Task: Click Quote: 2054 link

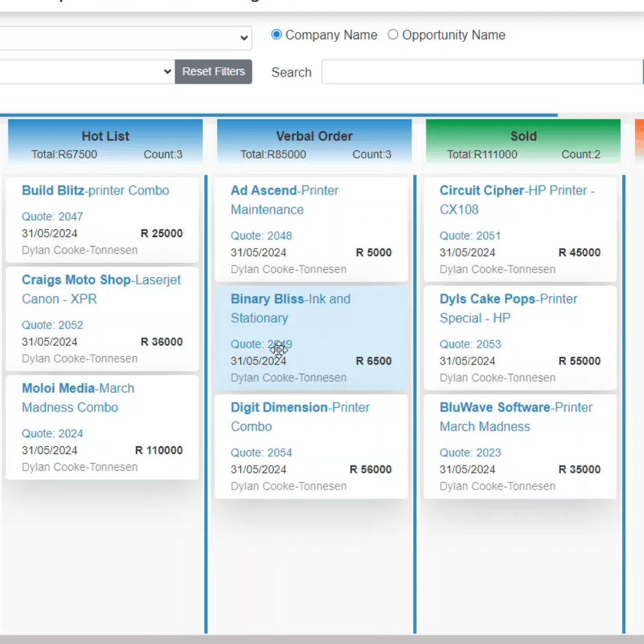Action: (261, 453)
